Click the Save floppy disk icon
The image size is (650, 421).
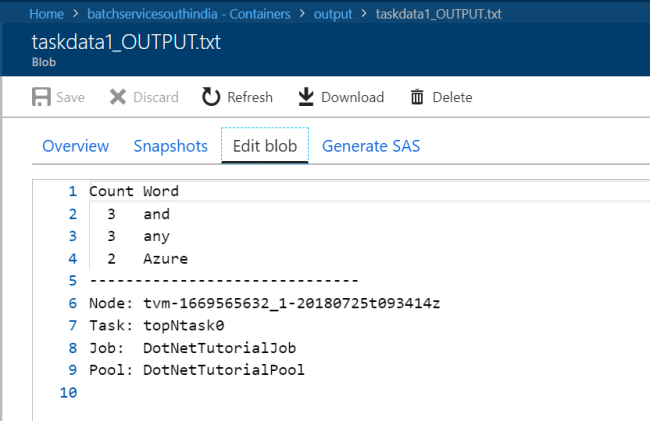tap(42, 97)
